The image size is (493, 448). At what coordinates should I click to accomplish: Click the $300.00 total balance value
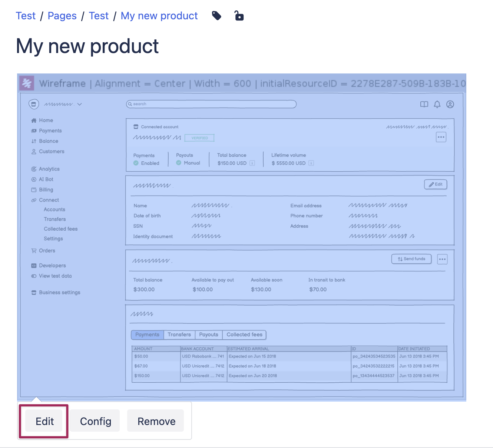point(144,289)
